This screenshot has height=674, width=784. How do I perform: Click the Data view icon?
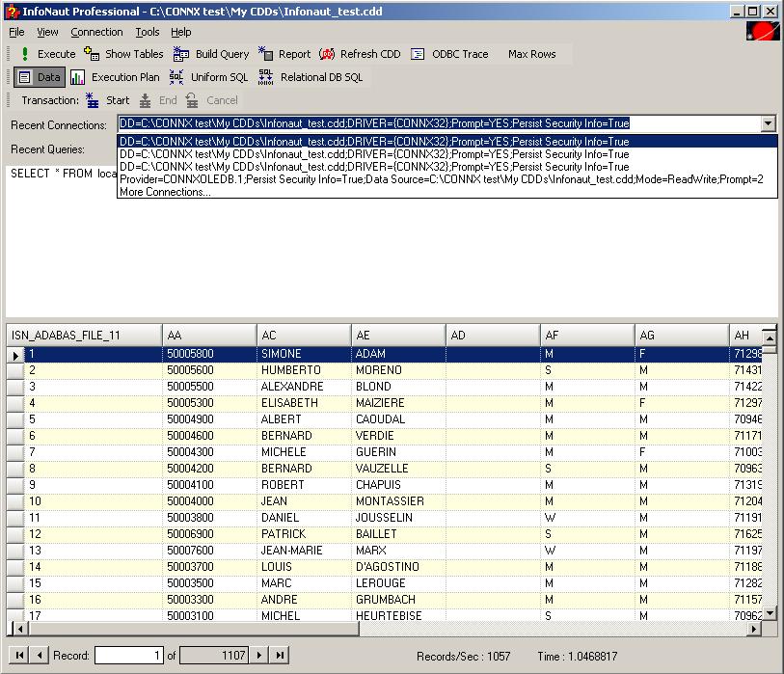tap(24, 77)
